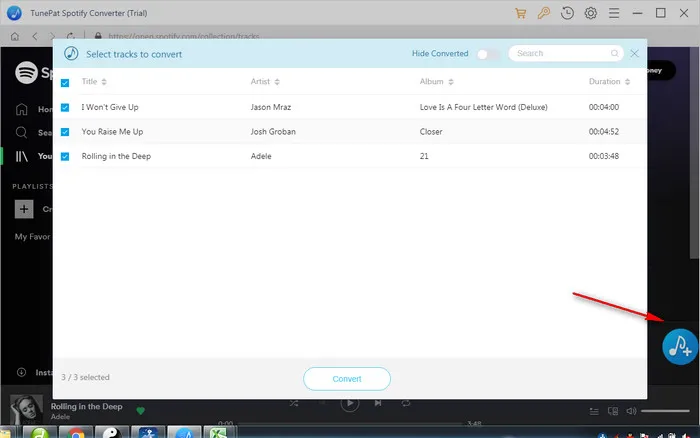This screenshot has width=700, height=438.
Task: Uncheck the I Won't Give Up track
Action: pos(65,108)
